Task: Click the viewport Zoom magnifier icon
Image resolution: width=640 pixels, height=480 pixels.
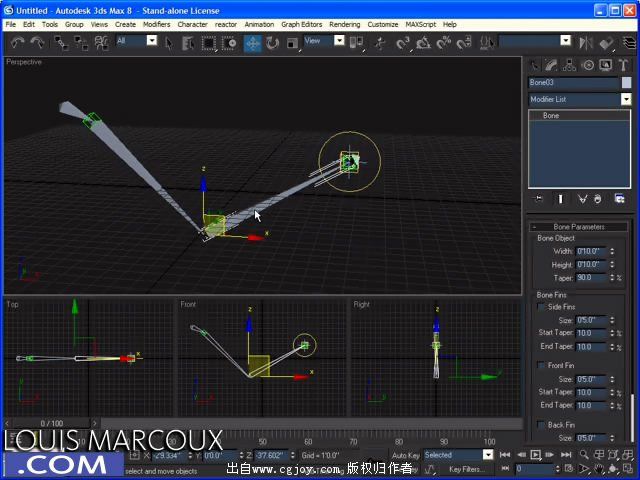Action: click(x=584, y=454)
